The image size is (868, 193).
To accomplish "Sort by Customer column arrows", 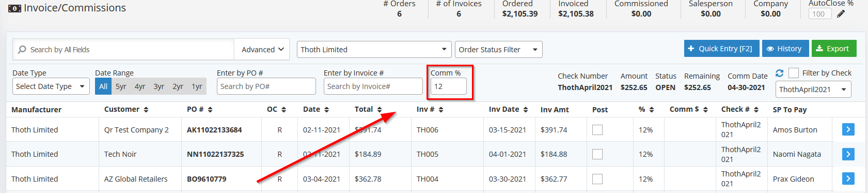I will click(x=146, y=110).
